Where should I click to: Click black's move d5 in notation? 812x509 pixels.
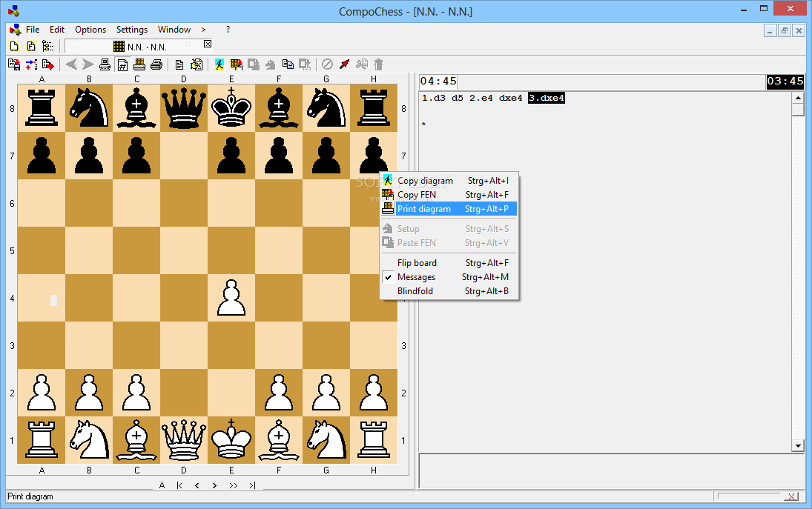pos(458,98)
